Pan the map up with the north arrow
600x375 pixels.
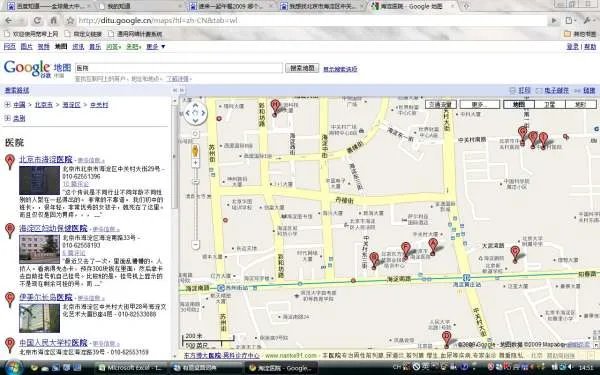click(x=195, y=105)
